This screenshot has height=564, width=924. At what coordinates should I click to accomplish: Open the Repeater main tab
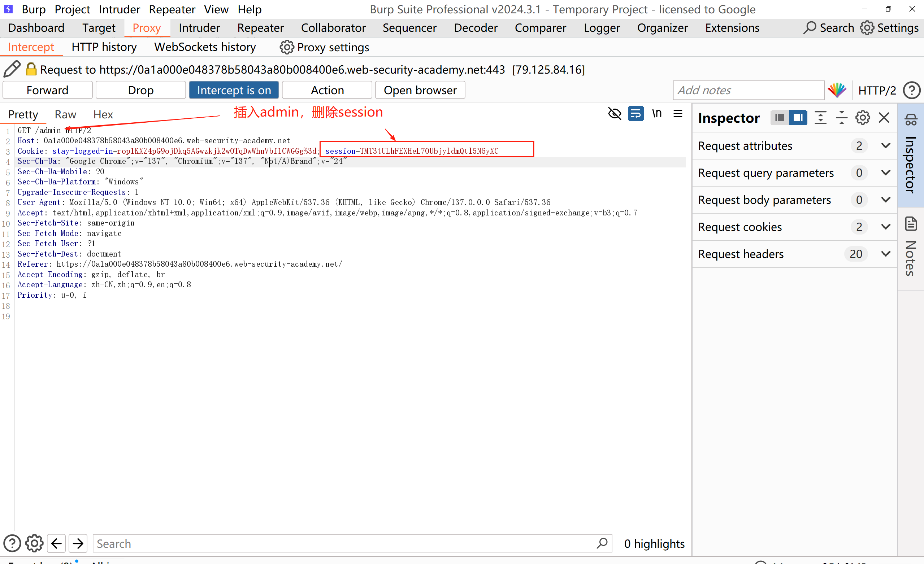point(260,28)
